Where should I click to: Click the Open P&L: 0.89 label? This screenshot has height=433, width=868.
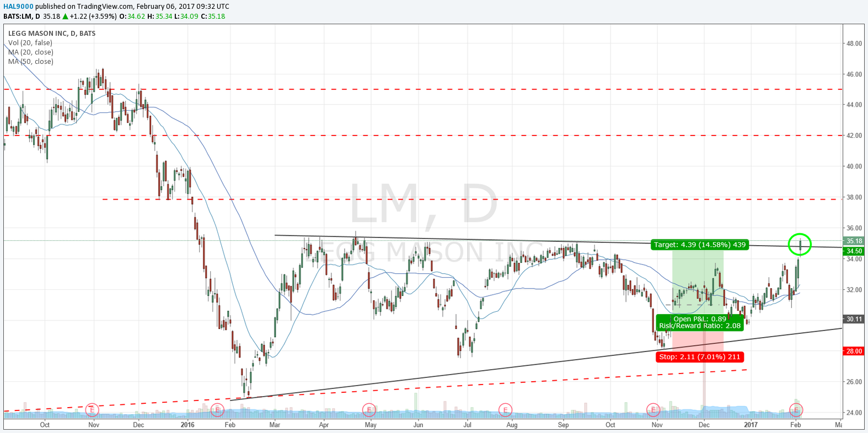click(x=700, y=319)
